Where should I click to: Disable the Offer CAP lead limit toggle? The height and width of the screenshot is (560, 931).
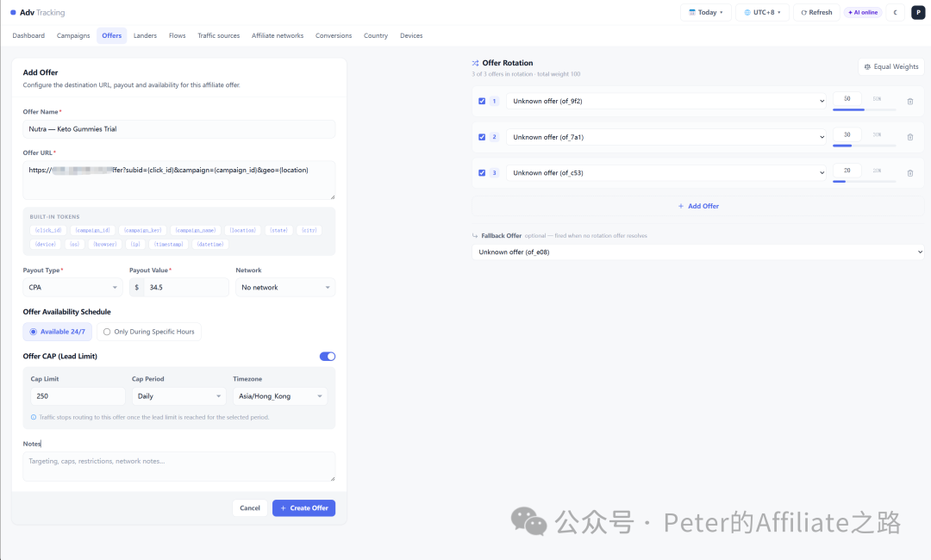[x=328, y=357]
